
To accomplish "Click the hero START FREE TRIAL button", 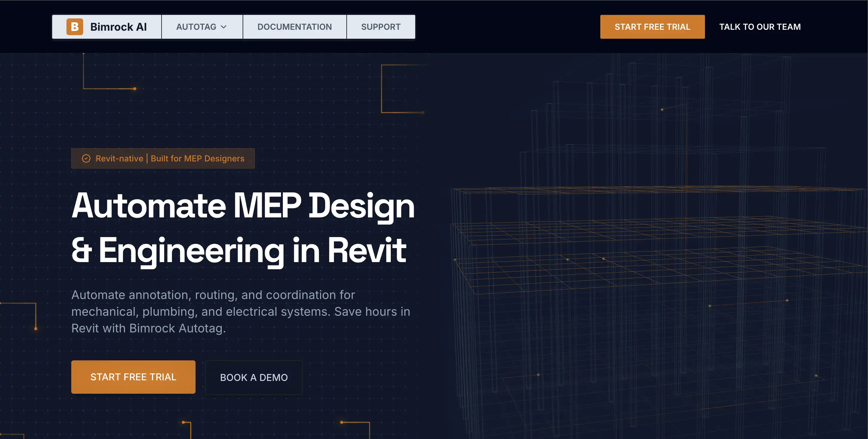I will (x=133, y=377).
